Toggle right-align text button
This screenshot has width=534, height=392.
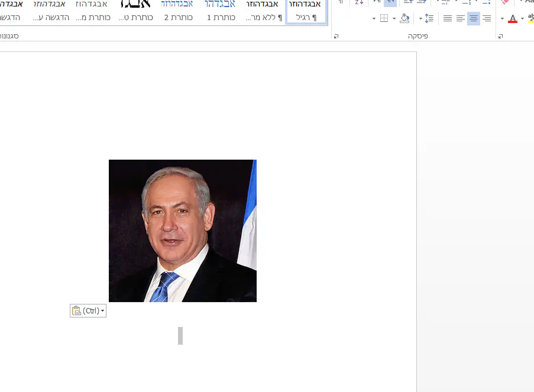pos(487,18)
